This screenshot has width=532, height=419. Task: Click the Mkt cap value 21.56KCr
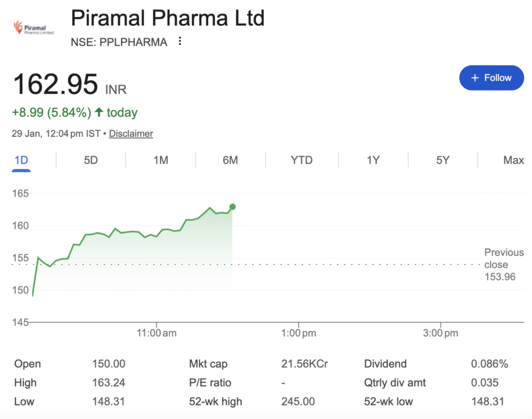click(x=304, y=364)
